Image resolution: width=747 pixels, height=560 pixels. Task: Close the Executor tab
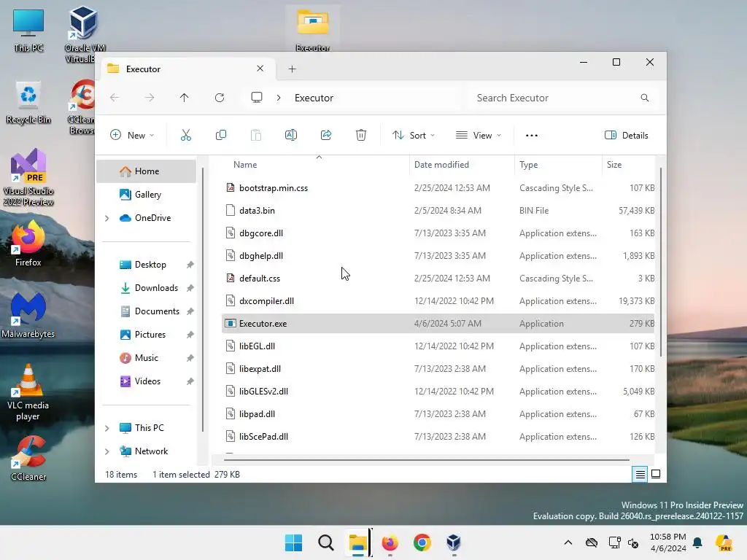tap(260, 69)
